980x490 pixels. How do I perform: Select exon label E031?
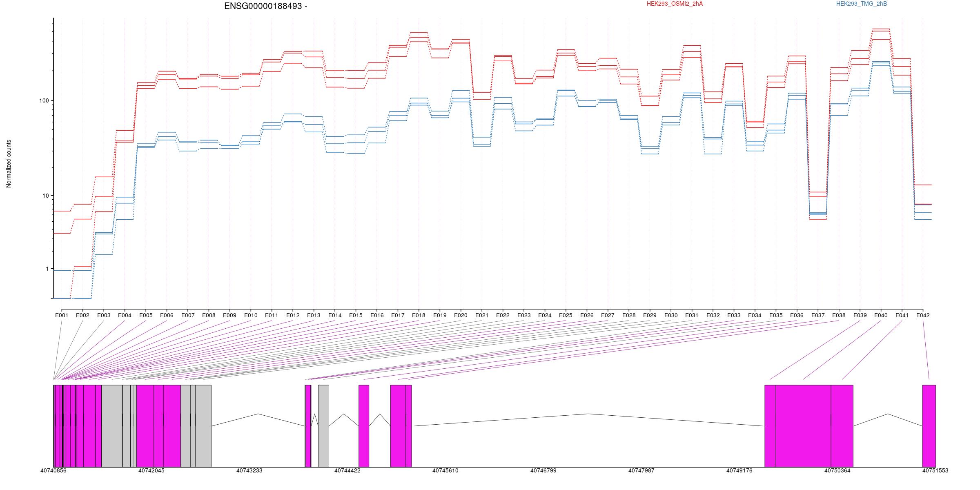[x=692, y=315]
